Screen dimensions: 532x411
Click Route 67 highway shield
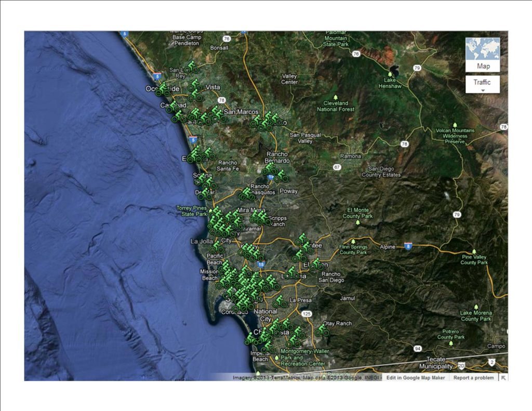click(337, 167)
